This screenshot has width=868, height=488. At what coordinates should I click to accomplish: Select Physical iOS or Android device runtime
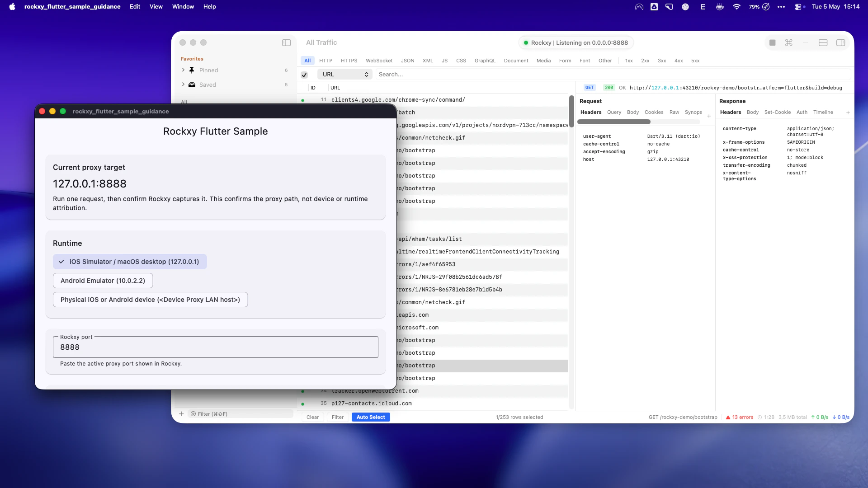[150, 300]
